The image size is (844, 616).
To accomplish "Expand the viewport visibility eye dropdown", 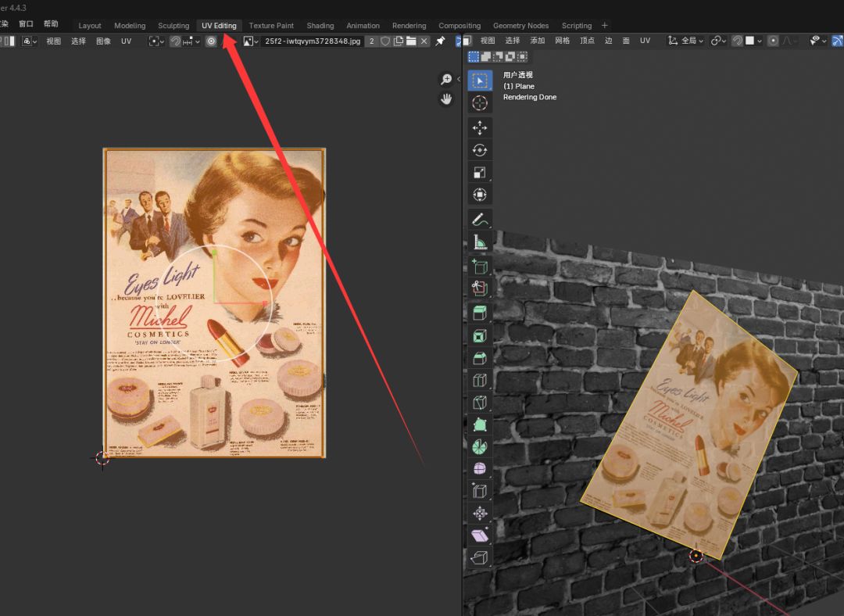I will [817, 41].
